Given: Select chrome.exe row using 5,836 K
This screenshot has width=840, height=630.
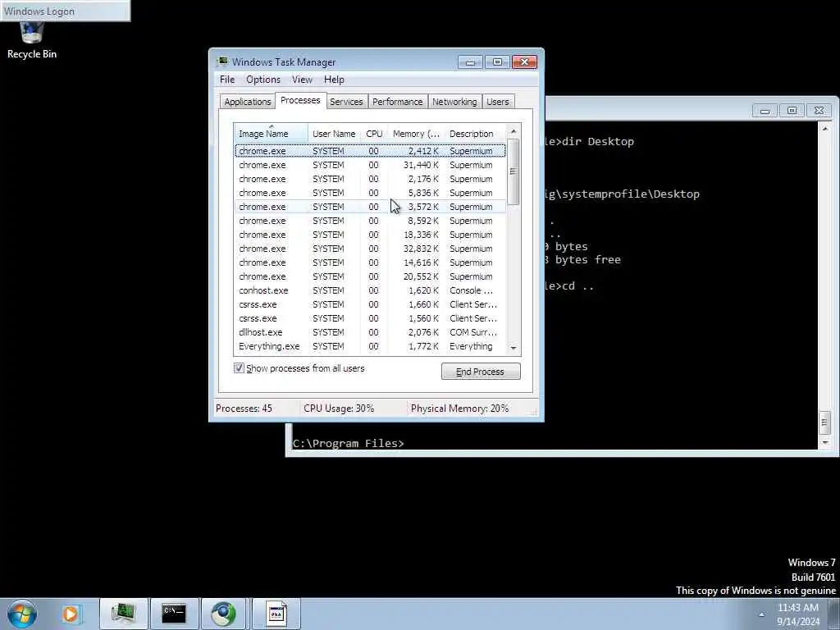Looking at the screenshot, I should pos(370,193).
